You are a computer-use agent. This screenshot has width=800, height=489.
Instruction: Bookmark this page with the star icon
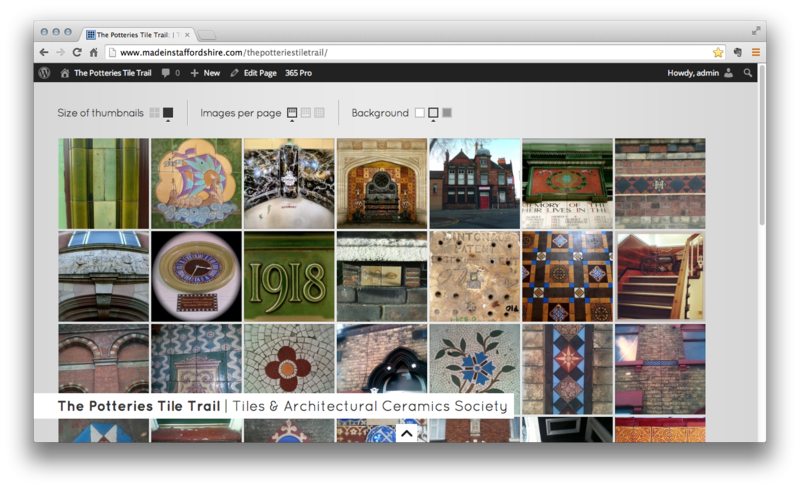point(718,52)
